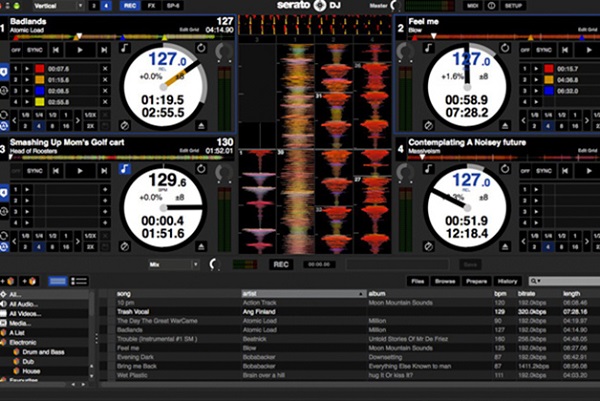Select 4-beat auto loop on deck 1
The width and height of the screenshot is (600, 401).
39,126
